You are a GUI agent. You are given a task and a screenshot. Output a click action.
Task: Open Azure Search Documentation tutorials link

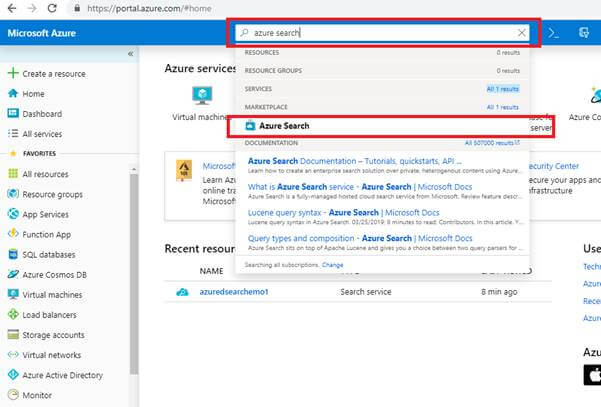(355, 161)
